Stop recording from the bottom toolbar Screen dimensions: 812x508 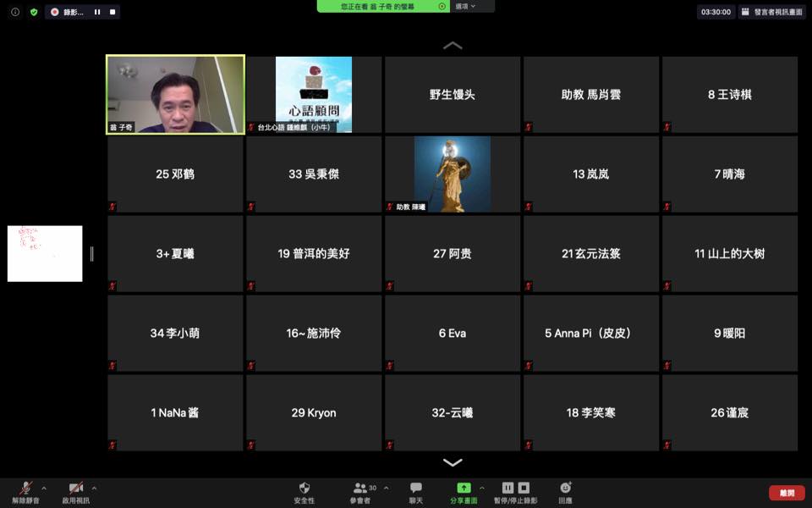524,488
